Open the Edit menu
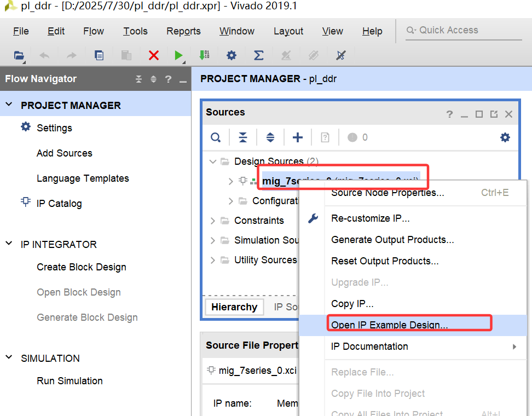Screen dimensions: 532x416 coord(56,31)
